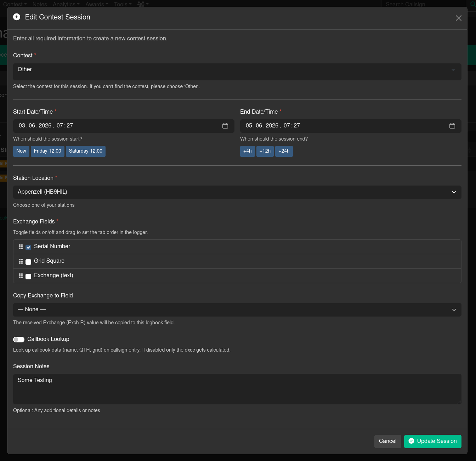Enable the Callbook Lookup switch

coord(19,340)
